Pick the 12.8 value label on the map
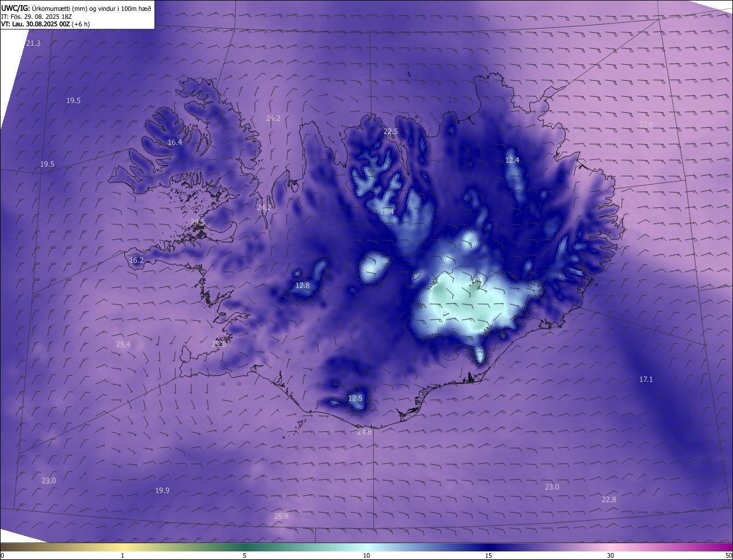The height and width of the screenshot is (560, 733). click(302, 286)
